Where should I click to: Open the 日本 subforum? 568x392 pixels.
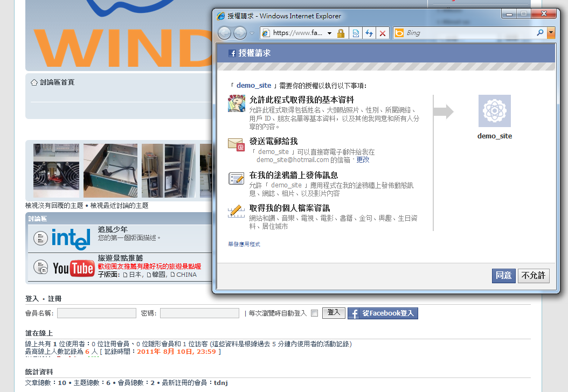(135, 275)
